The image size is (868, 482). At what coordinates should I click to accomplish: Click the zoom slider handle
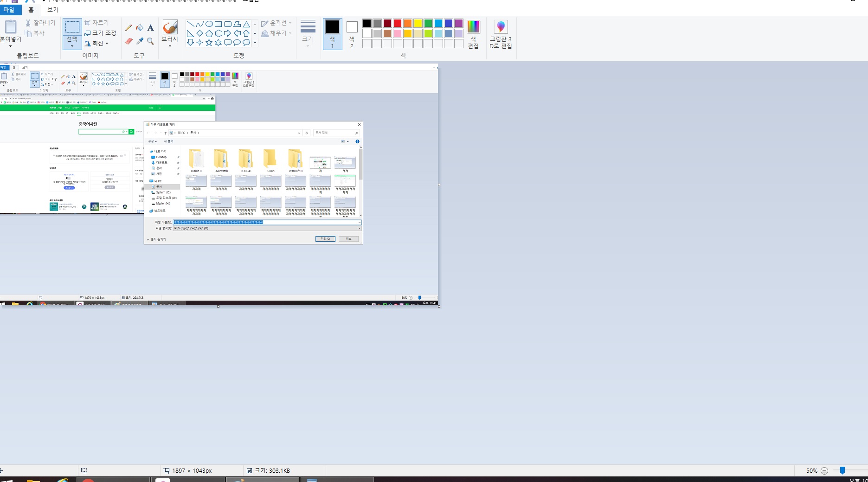tap(842, 470)
